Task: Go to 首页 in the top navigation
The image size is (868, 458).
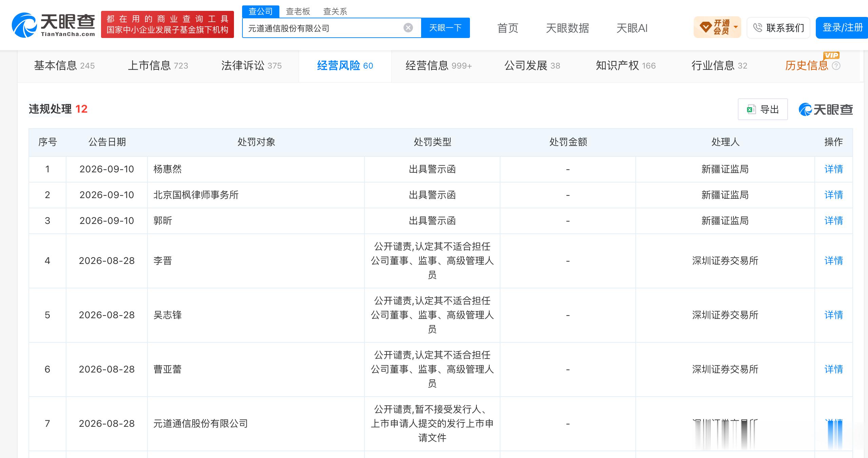Action: pos(508,28)
